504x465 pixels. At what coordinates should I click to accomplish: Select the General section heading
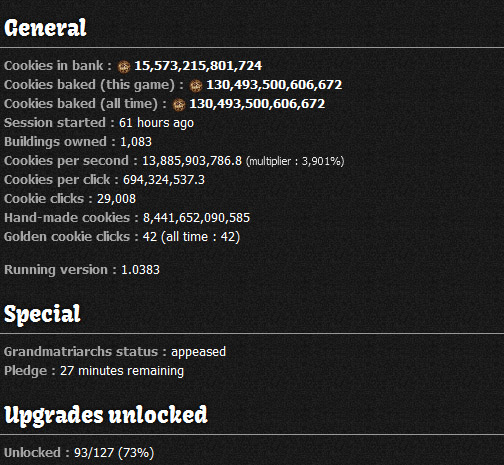45,28
